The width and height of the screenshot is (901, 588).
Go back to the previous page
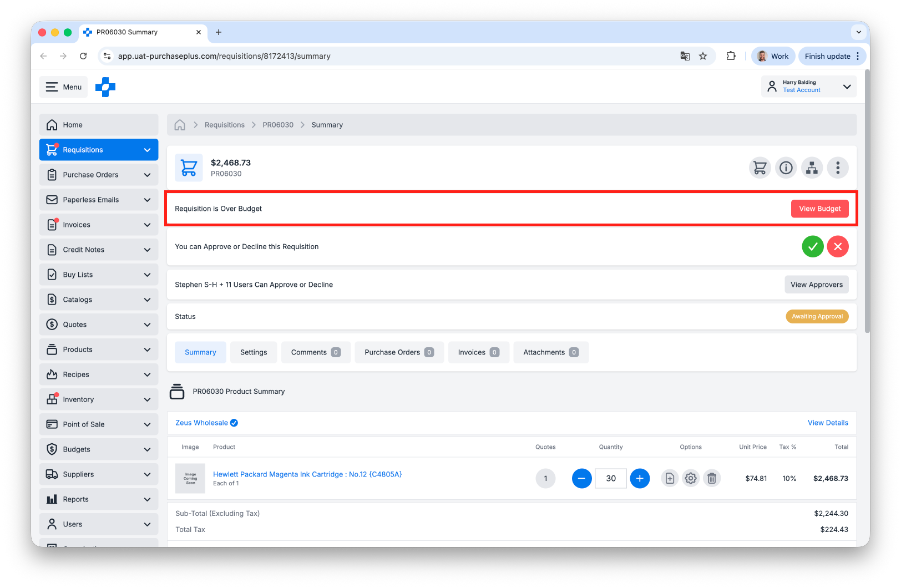pyautogui.click(x=43, y=56)
